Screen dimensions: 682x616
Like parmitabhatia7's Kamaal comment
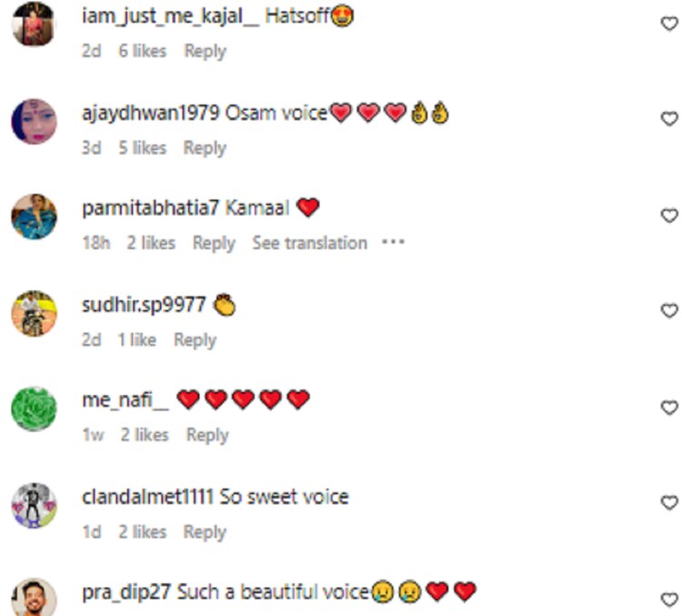coord(669,215)
